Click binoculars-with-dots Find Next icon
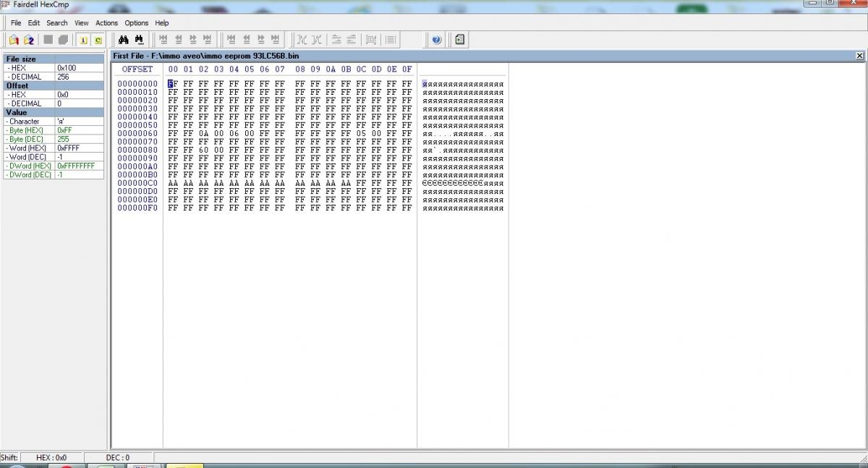This screenshot has height=468, width=868. coord(140,40)
